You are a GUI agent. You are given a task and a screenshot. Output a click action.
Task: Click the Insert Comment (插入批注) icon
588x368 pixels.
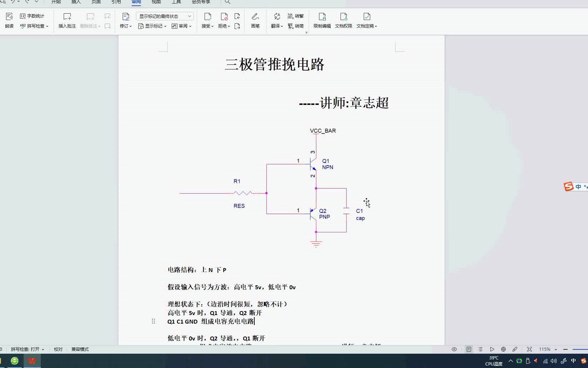coord(67,16)
